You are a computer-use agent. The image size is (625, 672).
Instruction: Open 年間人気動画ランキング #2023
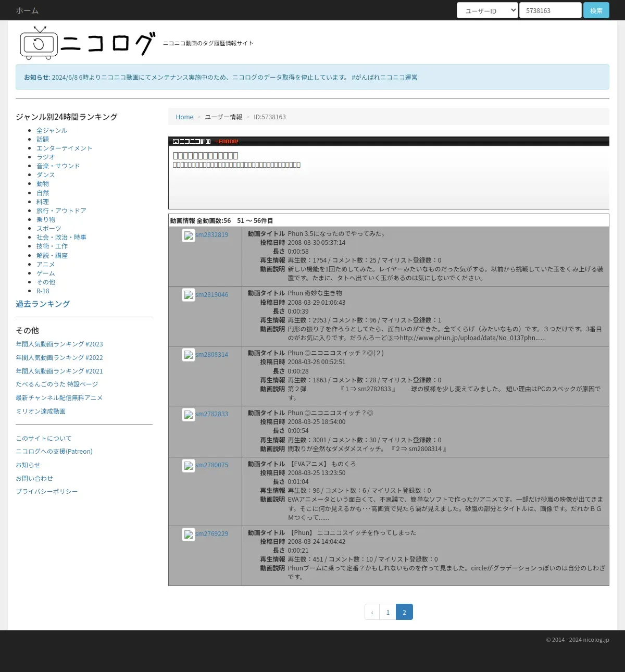click(x=59, y=344)
